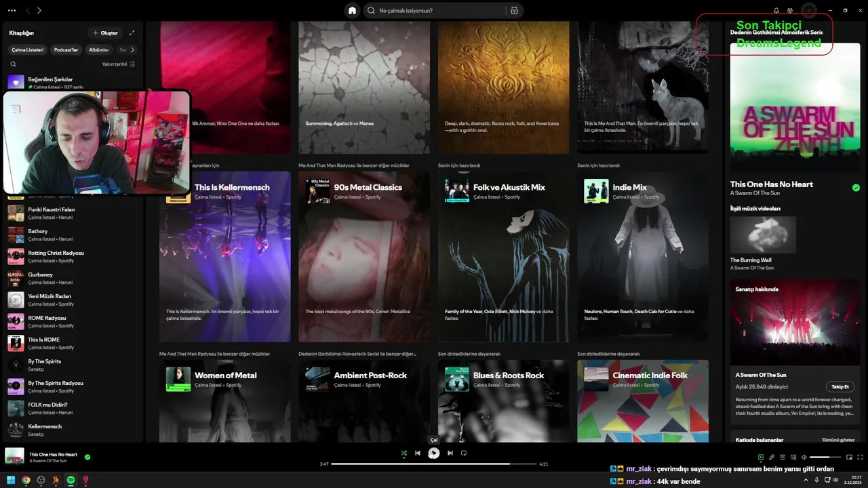The image size is (868, 488).
Task: Open Beğenilen Şarkılar in library
Action: (73, 83)
